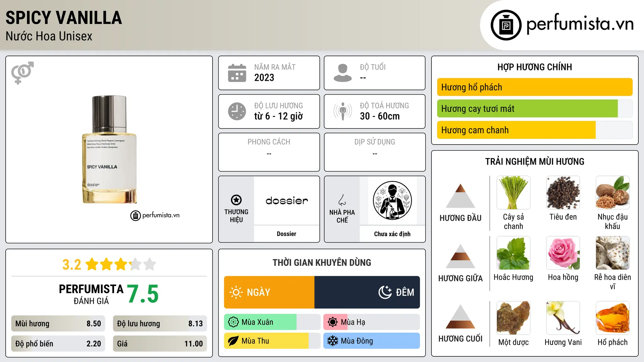Click the SPICY VANILLA title

64,18
